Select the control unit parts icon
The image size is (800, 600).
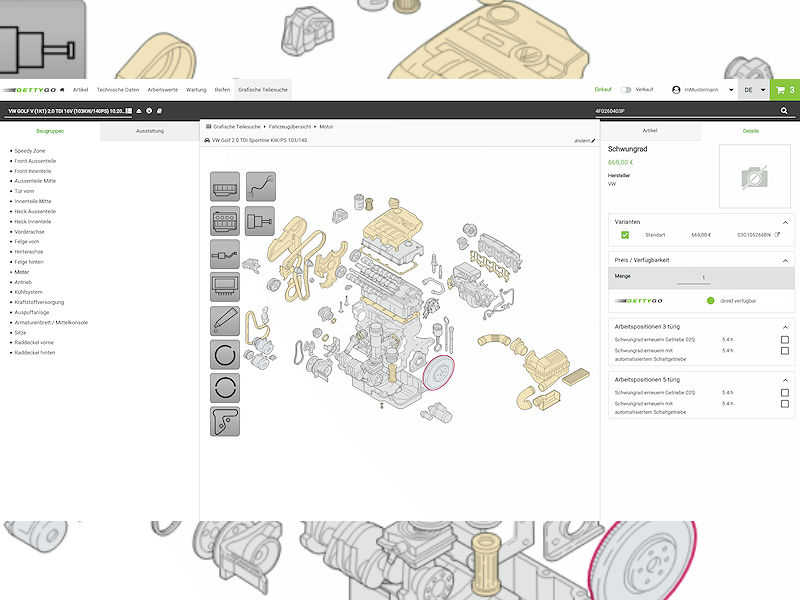pyautogui.click(x=224, y=287)
